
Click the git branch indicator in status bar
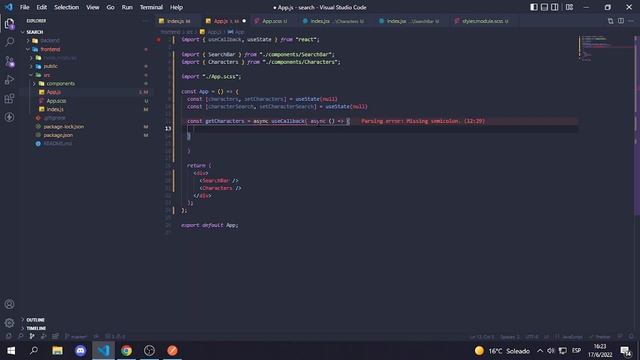pyautogui.click(x=76, y=336)
